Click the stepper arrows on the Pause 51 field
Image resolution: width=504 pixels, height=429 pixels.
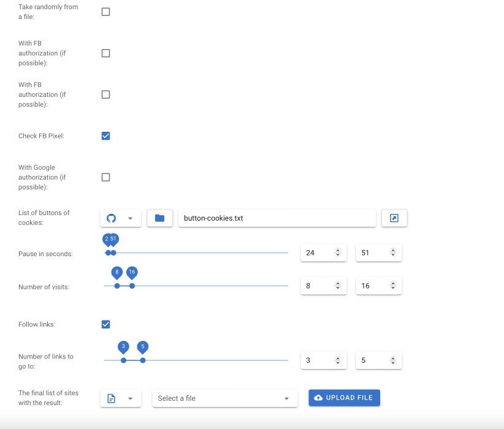pyautogui.click(x=393, y=252)
